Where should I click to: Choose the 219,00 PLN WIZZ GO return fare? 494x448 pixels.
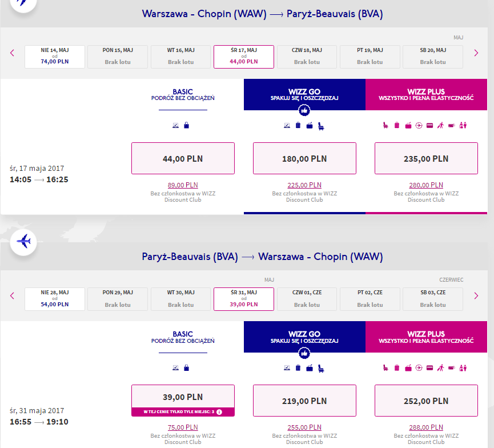(x=304, y=401)
